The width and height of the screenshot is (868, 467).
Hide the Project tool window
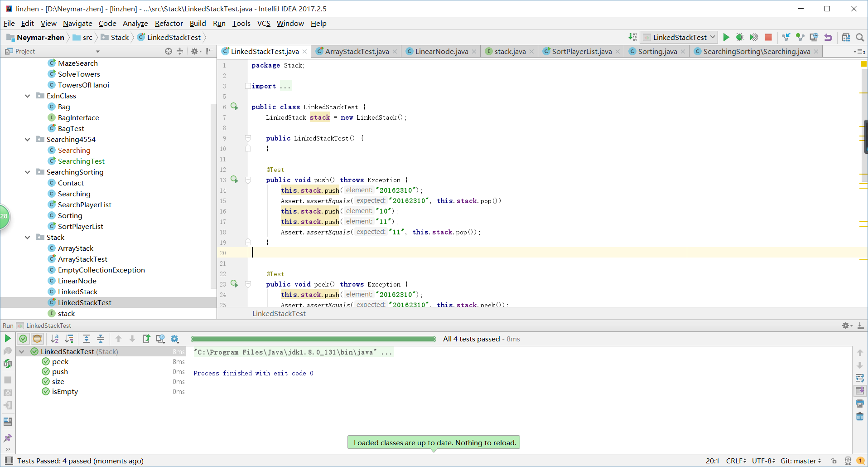click(209, 51)
